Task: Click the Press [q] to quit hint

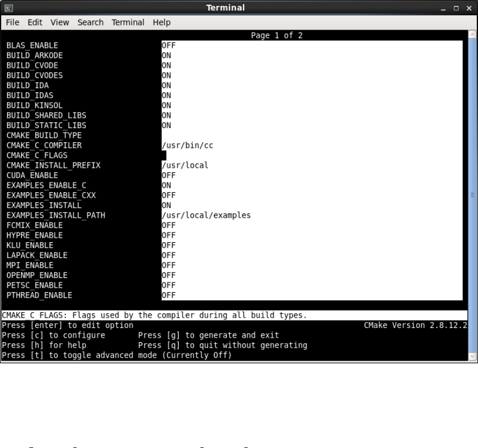Action: pos(223,345)
